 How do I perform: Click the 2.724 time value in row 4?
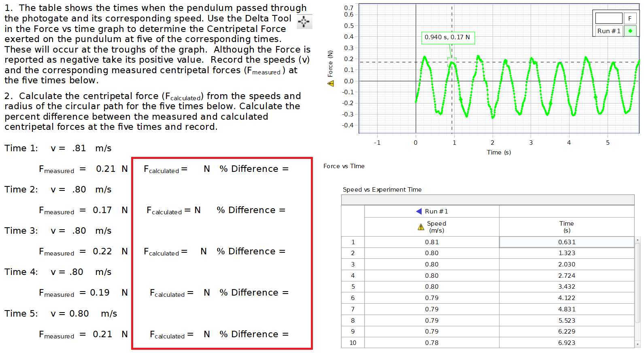tap(567, 276)
